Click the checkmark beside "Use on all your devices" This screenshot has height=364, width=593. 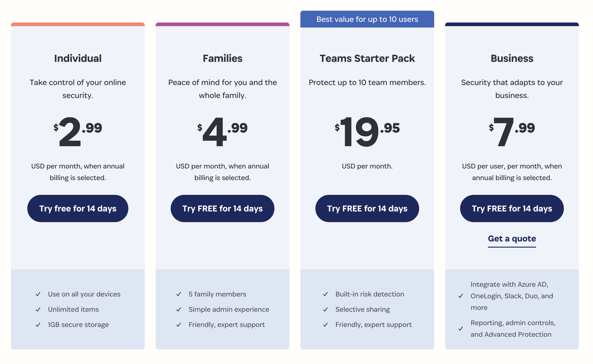38,294
